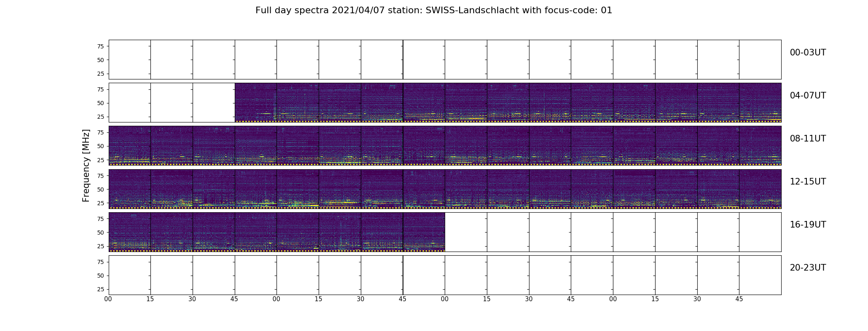Click the '75' tick of the 00-03UT row
Screen dimensions: 868x331
100,46
